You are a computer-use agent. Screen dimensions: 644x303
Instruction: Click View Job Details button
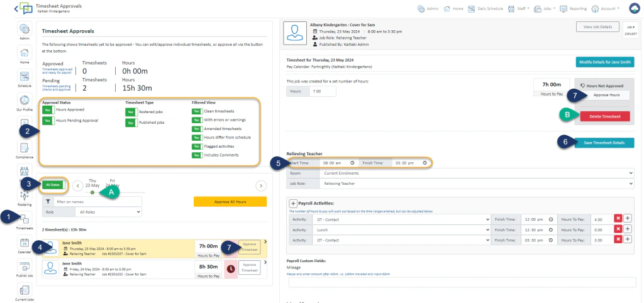[x=597, y=26]
